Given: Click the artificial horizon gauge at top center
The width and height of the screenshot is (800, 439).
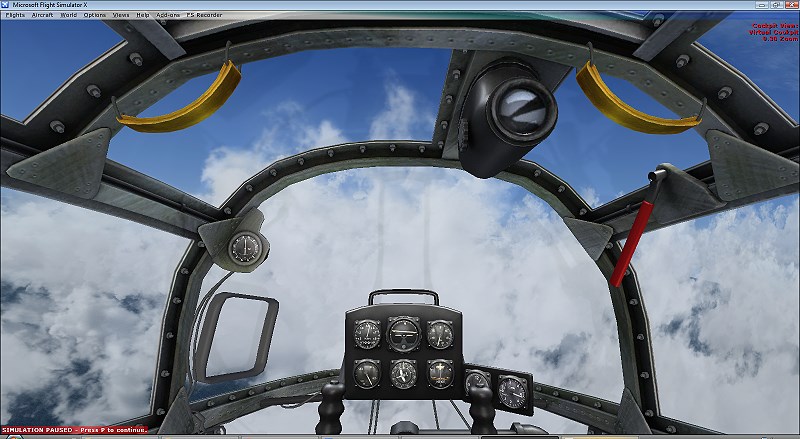Looking at the screenshot, I should point(404,334).
